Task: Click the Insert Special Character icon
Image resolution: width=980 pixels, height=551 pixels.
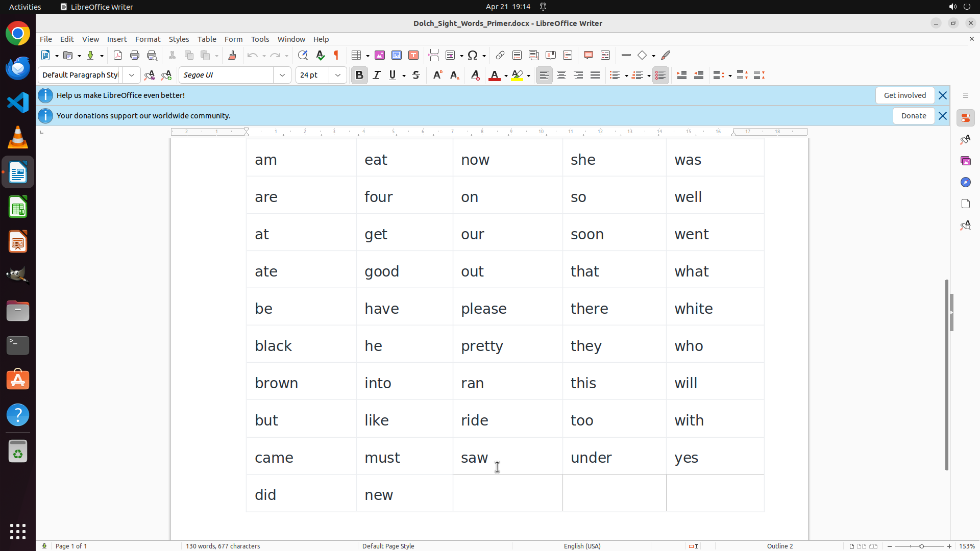Action: (473, 55)
